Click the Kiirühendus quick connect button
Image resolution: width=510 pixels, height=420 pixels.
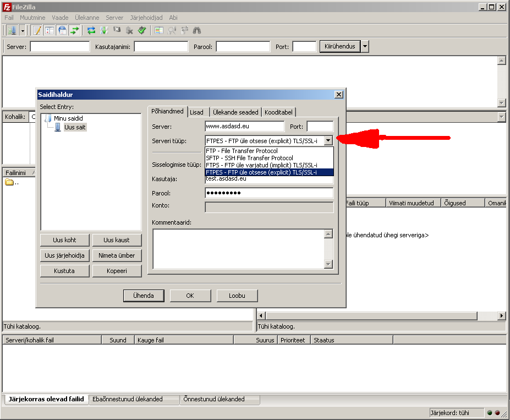[x=340, y=47]
